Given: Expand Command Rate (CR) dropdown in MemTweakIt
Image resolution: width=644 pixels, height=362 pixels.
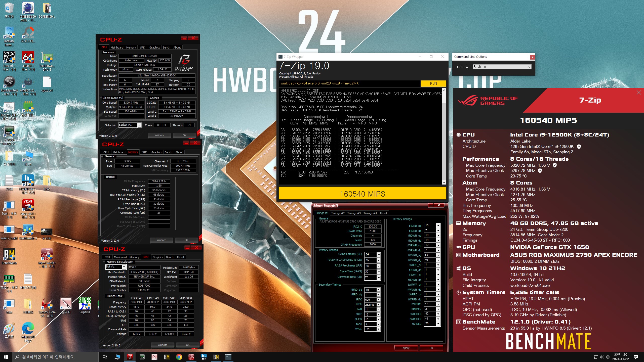Looking at the screenshot, I should click(x=378, y=278).
